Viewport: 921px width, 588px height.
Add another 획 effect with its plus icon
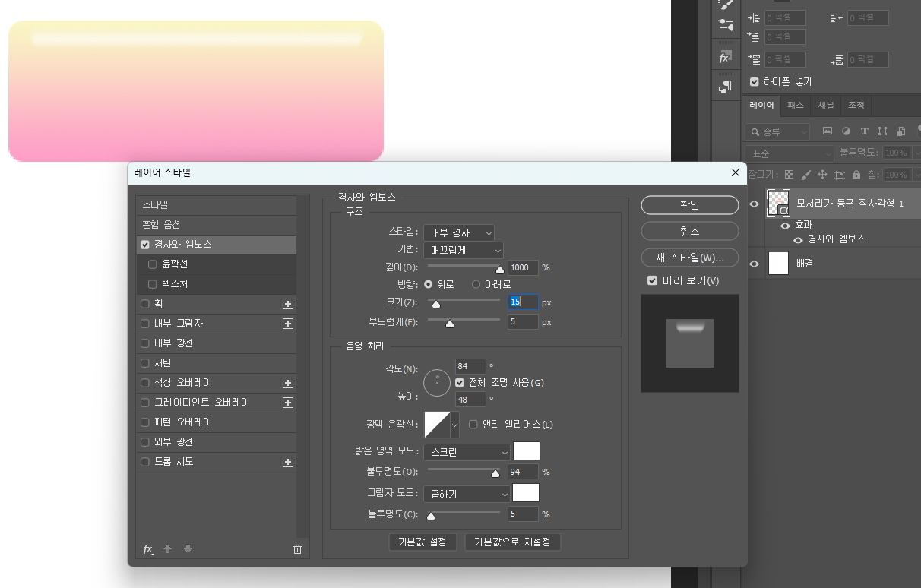[288, 304]
